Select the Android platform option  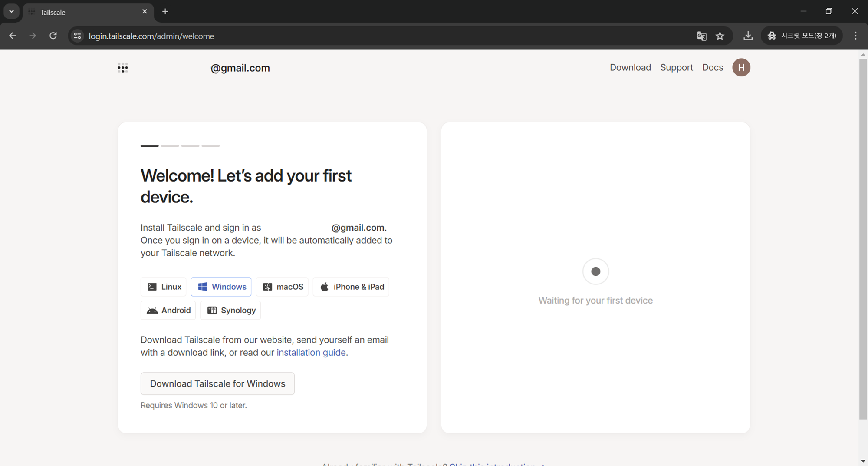point(168,310)
